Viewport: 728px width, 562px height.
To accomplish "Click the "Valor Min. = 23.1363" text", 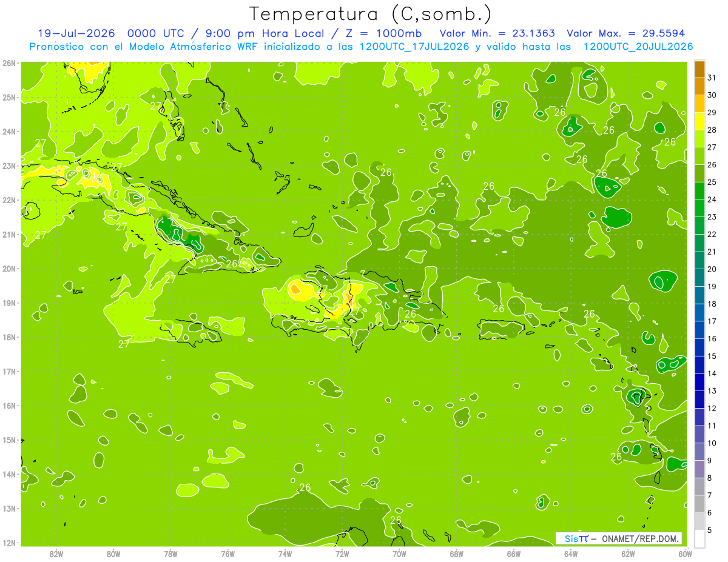I will pyautogui.click(x=497, y=33).
